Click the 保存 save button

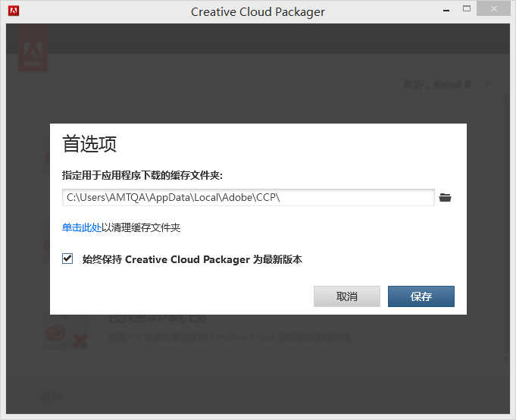click(421, 296)
